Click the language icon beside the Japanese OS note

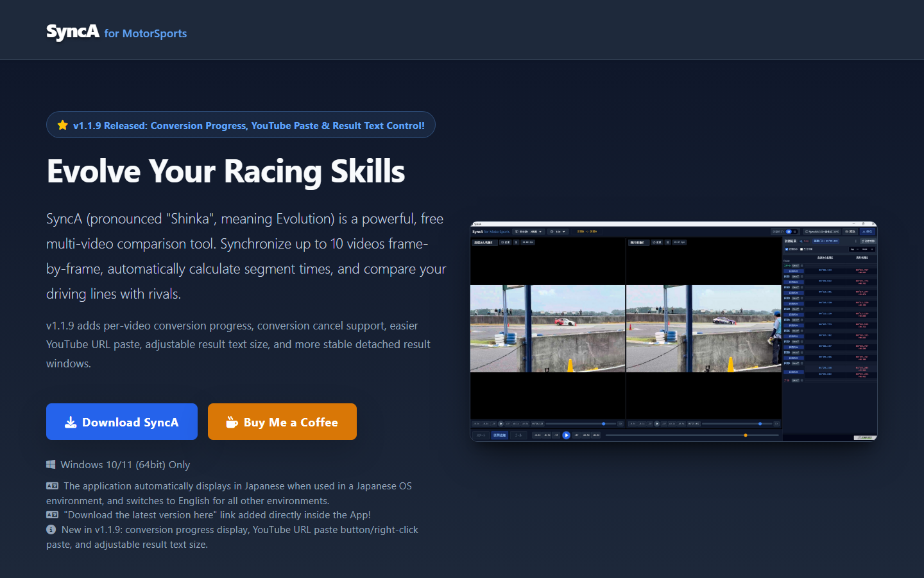pyautogui.click(x=52, y=486)
